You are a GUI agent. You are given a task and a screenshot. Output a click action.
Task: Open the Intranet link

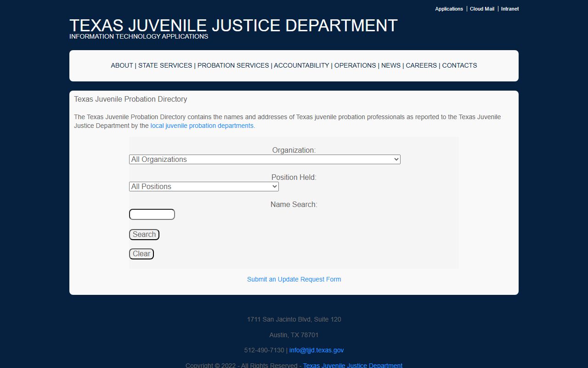pyautogui.click(x=510, y=9)
